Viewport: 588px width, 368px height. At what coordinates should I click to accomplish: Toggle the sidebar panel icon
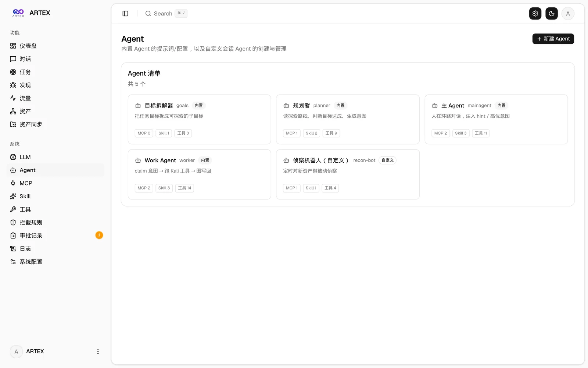(125, 14)
